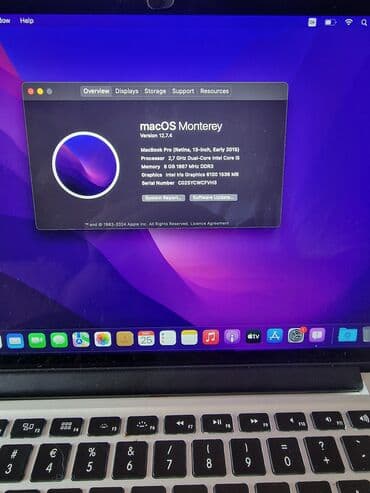Click the macOS Monterey circular logo
Viewport: 370px width, 493px height.
coord(86,165)
